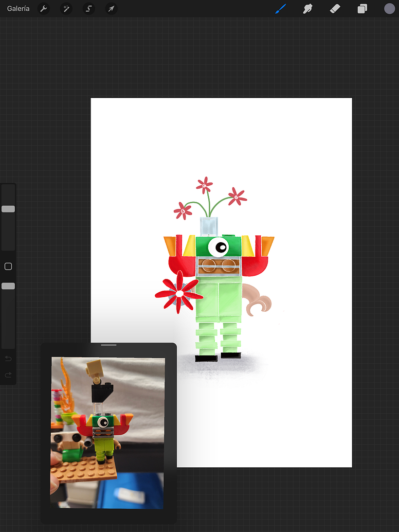Redo the last action

pyautogui.click(x=8, y=375)
